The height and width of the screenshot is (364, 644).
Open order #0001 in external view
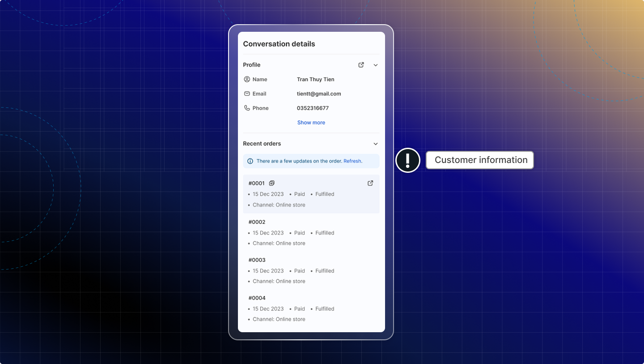click(x=370, y=183)
